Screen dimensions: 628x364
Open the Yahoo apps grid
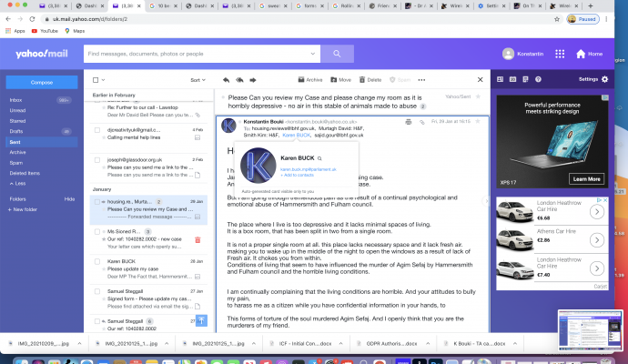tap(560, 54)
